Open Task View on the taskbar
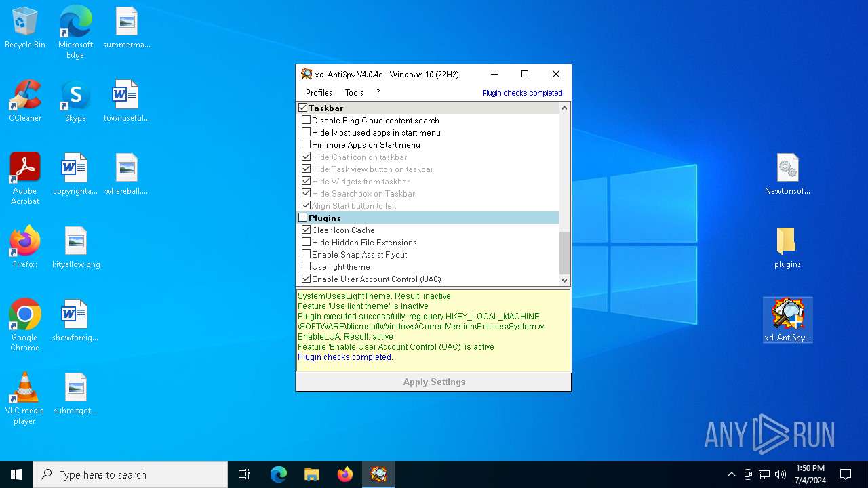 point(244,474)
